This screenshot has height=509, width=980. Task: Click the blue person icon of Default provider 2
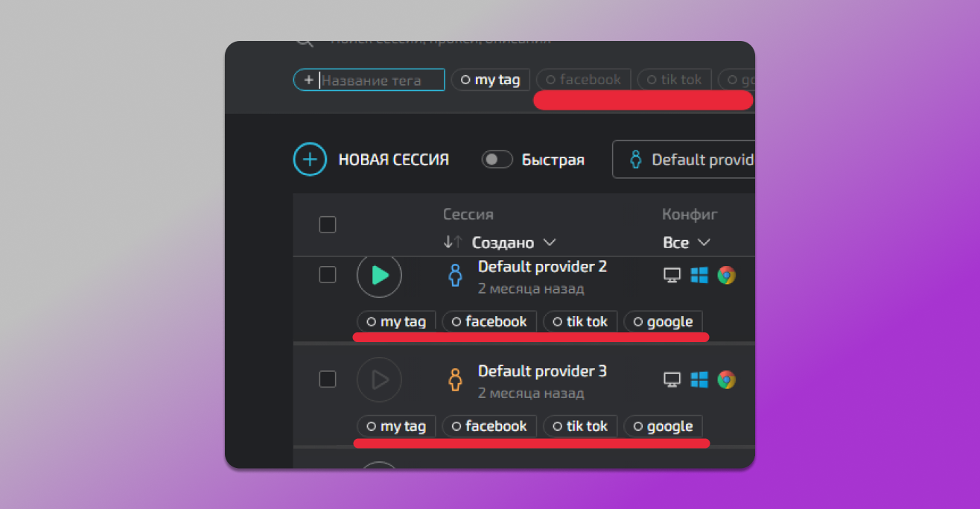455,276
